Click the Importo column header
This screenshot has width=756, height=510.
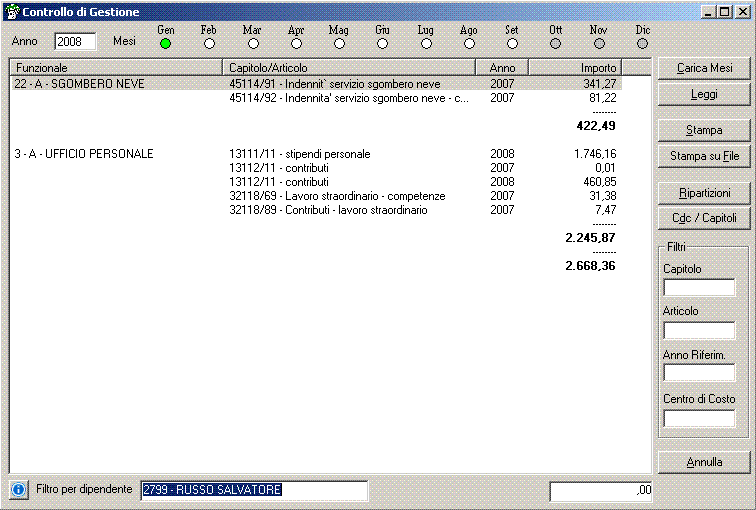pyautogui.click(x=574, y=67)
